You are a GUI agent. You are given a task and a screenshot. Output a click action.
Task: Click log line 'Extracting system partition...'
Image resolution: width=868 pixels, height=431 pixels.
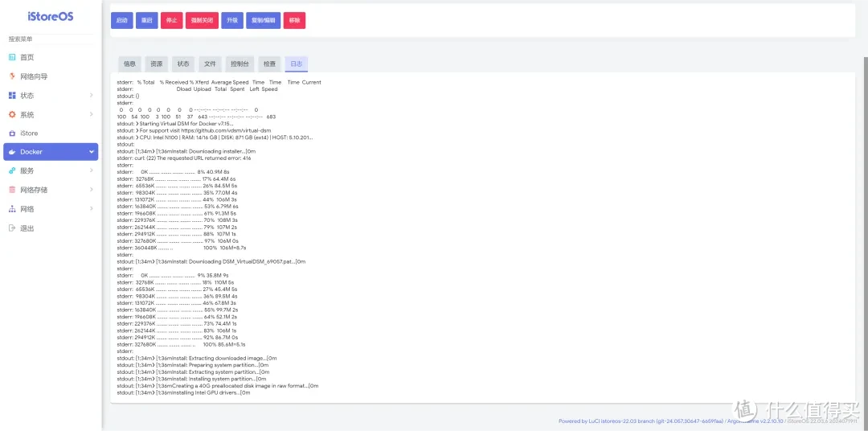[x=193, y=371]
